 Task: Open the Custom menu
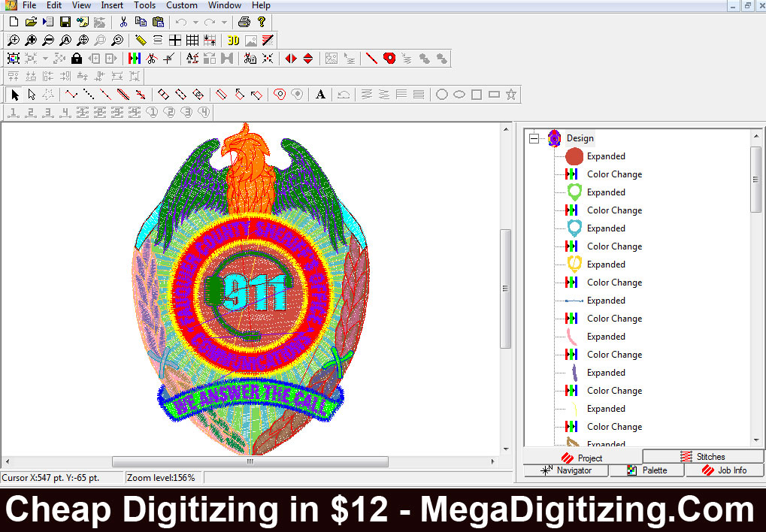(182, 5)
